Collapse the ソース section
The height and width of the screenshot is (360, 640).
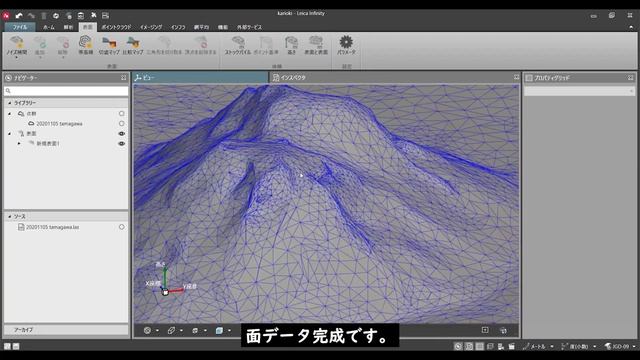click(10, 216)
